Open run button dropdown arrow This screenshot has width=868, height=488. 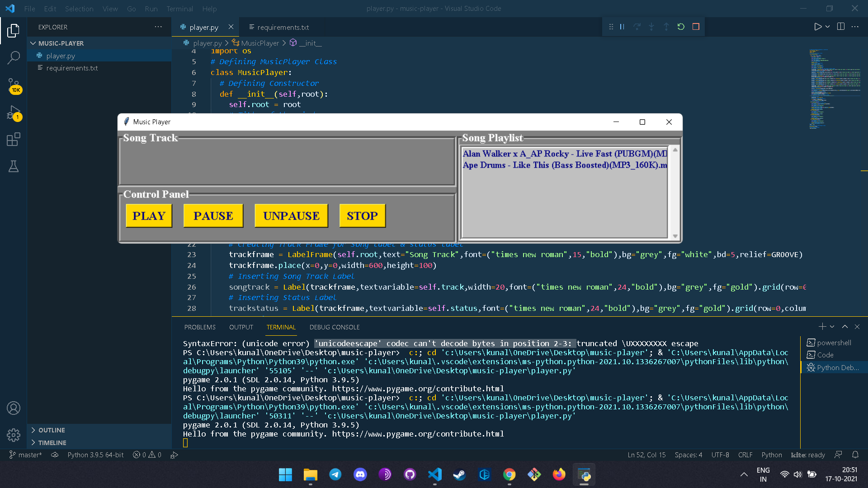(827, 27)
